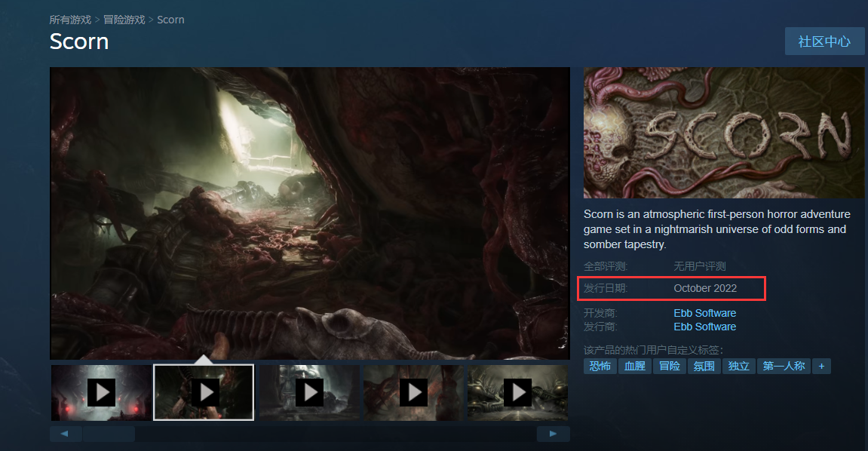Click the Scorn breadcrumb link
868x451 pixels.
tap(170, 20)
